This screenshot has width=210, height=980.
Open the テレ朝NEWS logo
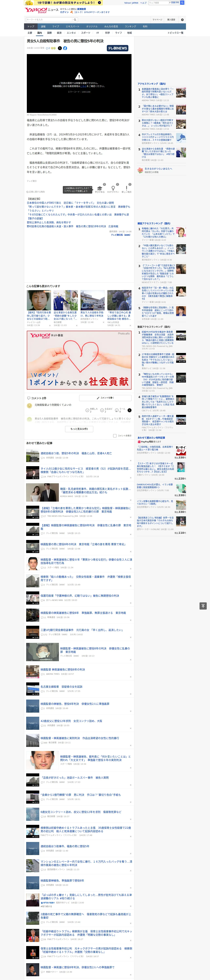coord(118,48)
